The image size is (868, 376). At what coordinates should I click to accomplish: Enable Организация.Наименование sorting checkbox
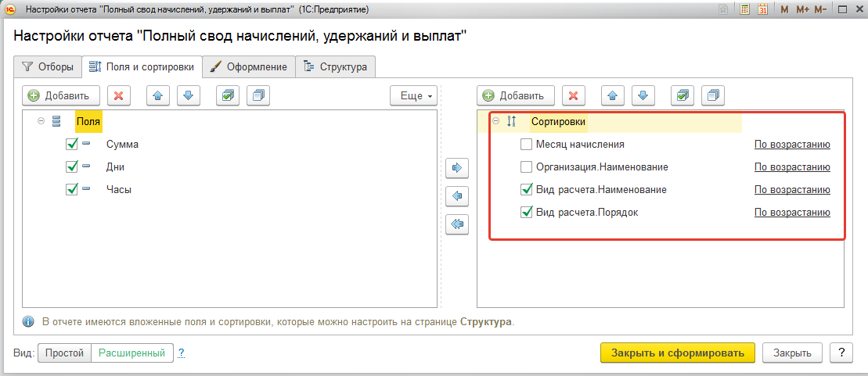coord(527,167)
